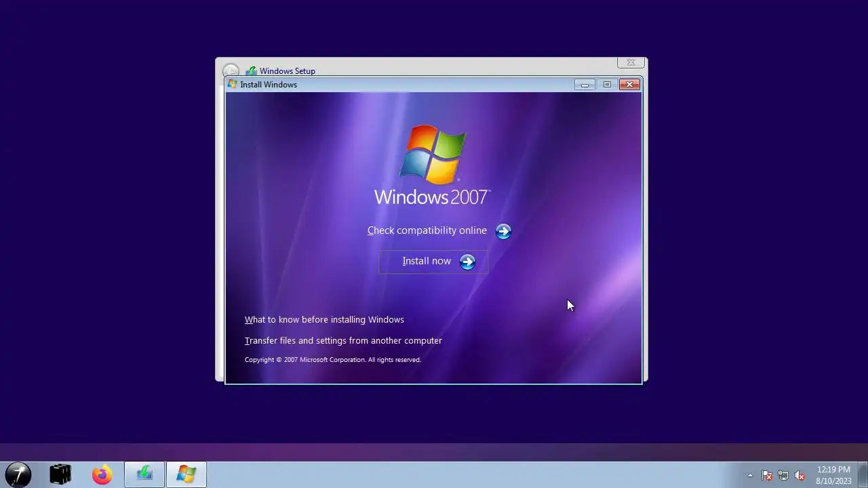Click muted volume tray icon
This screenshot has width=868, height=488.
pos(800,475)
